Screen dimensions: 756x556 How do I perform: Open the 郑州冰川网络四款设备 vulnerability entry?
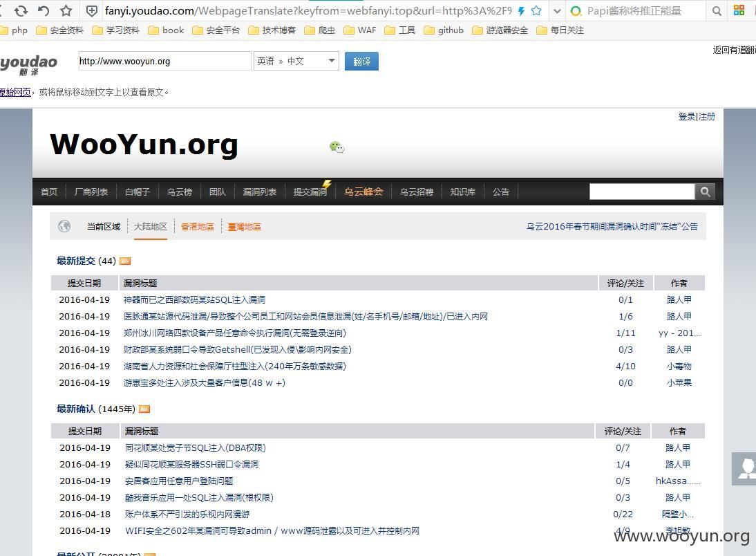tap(235, 333)
